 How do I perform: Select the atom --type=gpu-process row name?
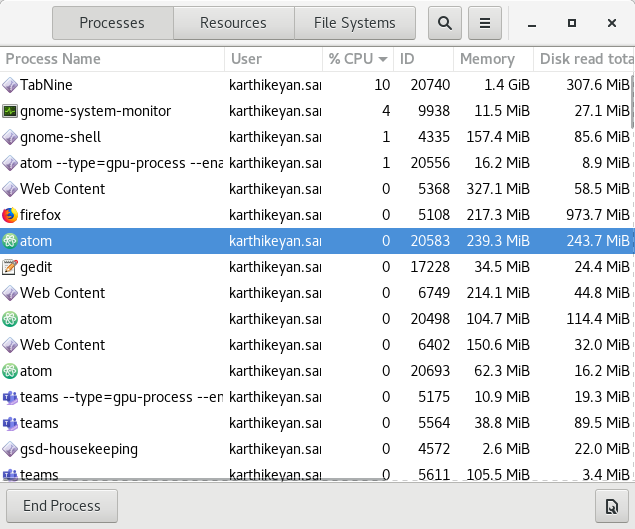[121, 163]
